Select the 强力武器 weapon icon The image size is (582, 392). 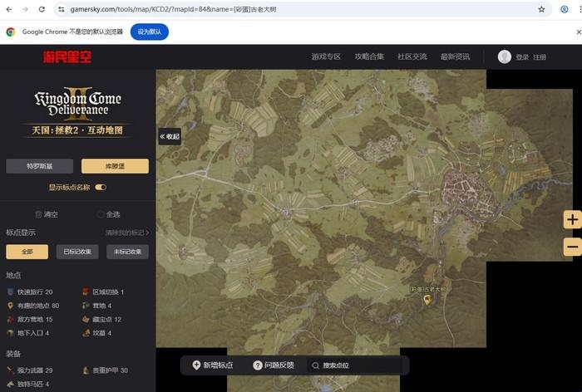point(11,370)
